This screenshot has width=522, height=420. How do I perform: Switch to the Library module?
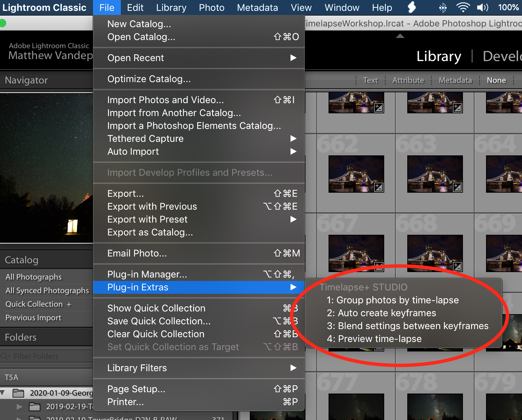(x=439, y=56)
